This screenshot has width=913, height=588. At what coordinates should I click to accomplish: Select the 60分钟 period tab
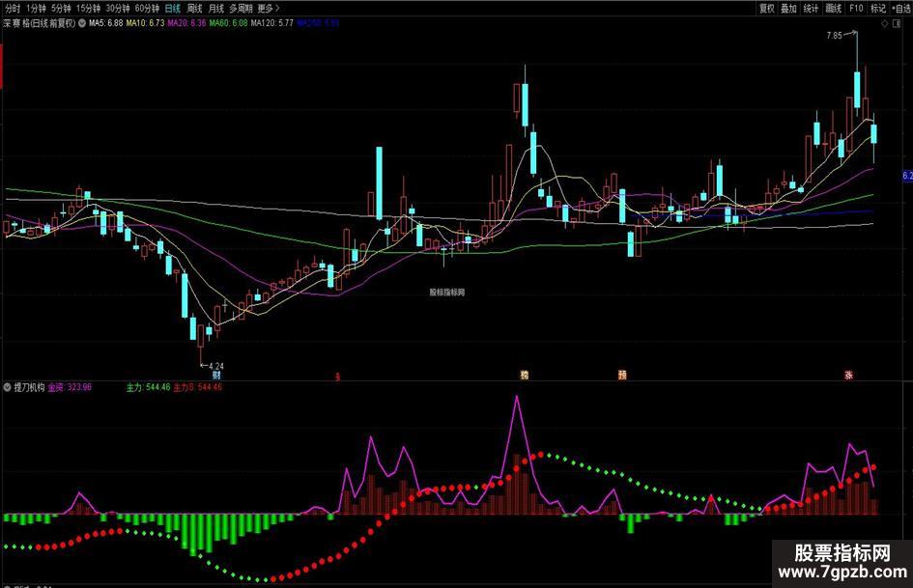tap(147, 8)
